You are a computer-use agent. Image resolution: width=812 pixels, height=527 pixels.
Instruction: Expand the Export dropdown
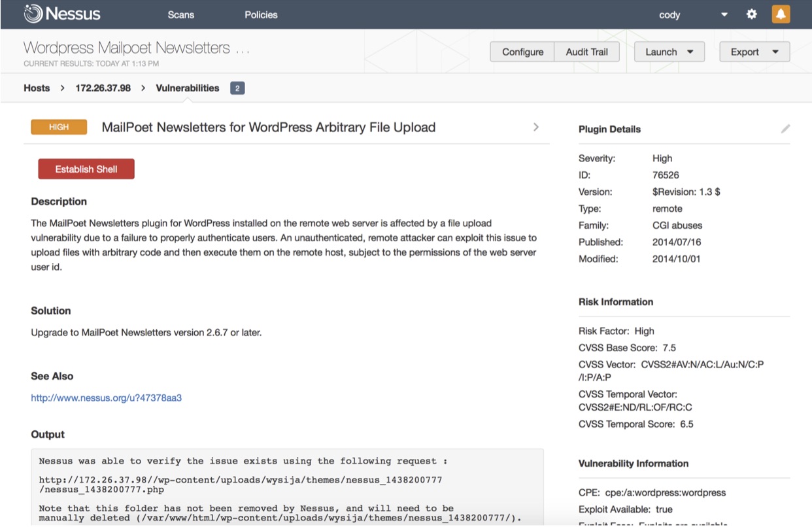coord(754,52)
